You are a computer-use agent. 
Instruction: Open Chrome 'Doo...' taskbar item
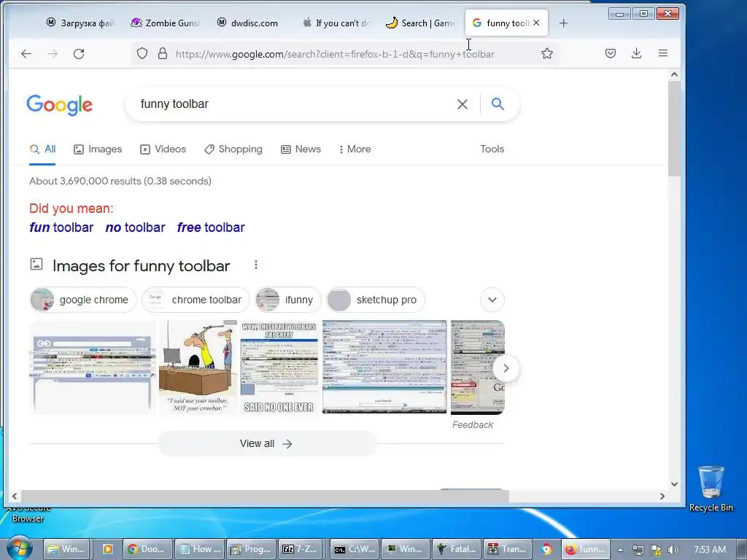tap(147, 549)
